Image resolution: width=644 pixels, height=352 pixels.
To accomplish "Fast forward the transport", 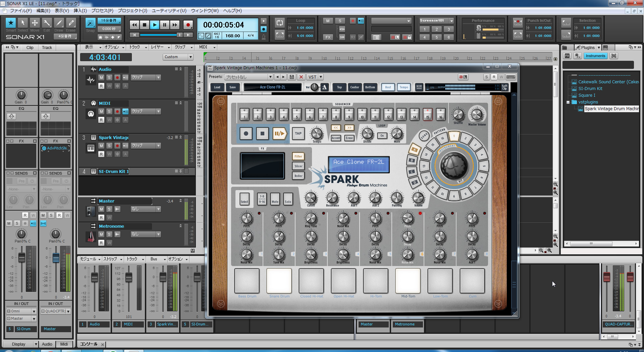I will click(175, 25).
